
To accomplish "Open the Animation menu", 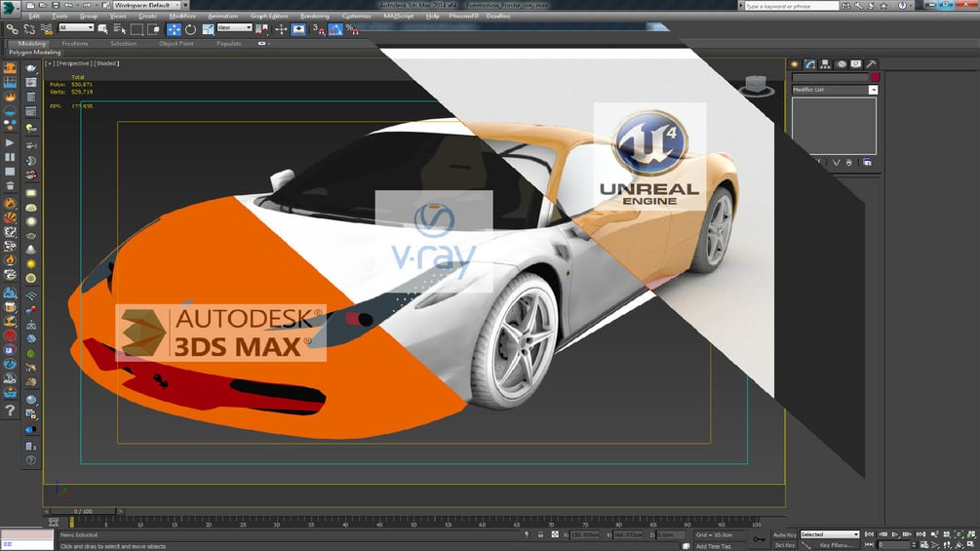I will (222, 17).
